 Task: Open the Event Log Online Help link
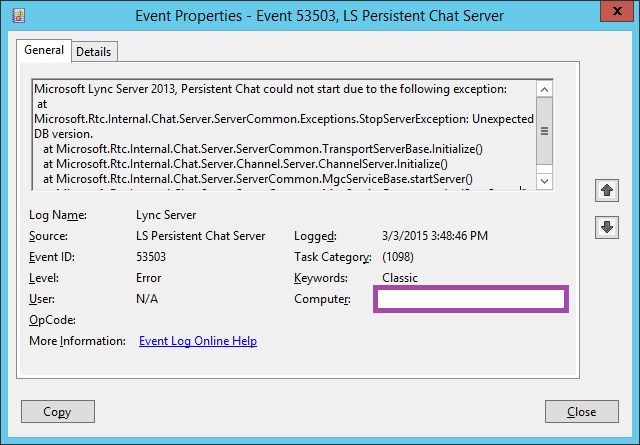pyautogui.click(x=198, y=341)
